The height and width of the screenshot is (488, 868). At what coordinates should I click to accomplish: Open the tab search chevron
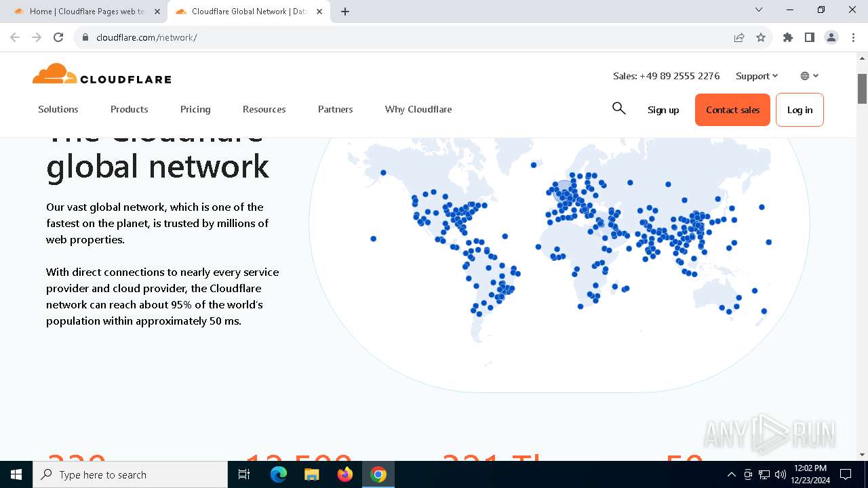pos(759,10)
